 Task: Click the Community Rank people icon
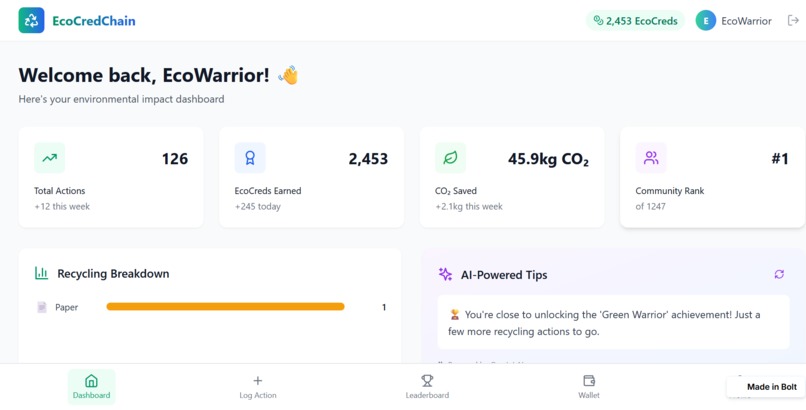(x=651, y=158)
